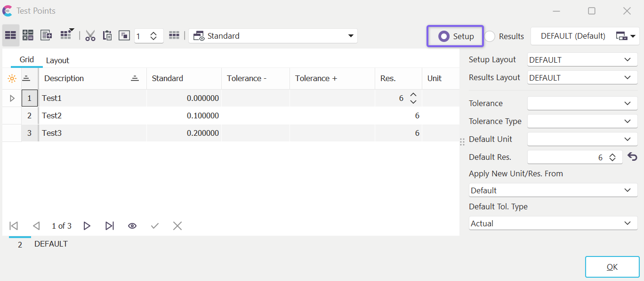Open the Default Tol. Type Actual dropdown
Screen dimensions: 644x281
point(553,223)
